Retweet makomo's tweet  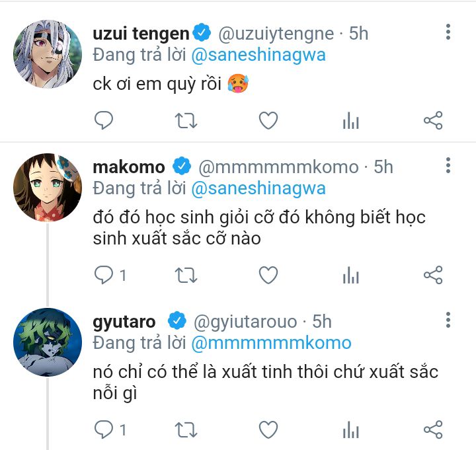185,275
